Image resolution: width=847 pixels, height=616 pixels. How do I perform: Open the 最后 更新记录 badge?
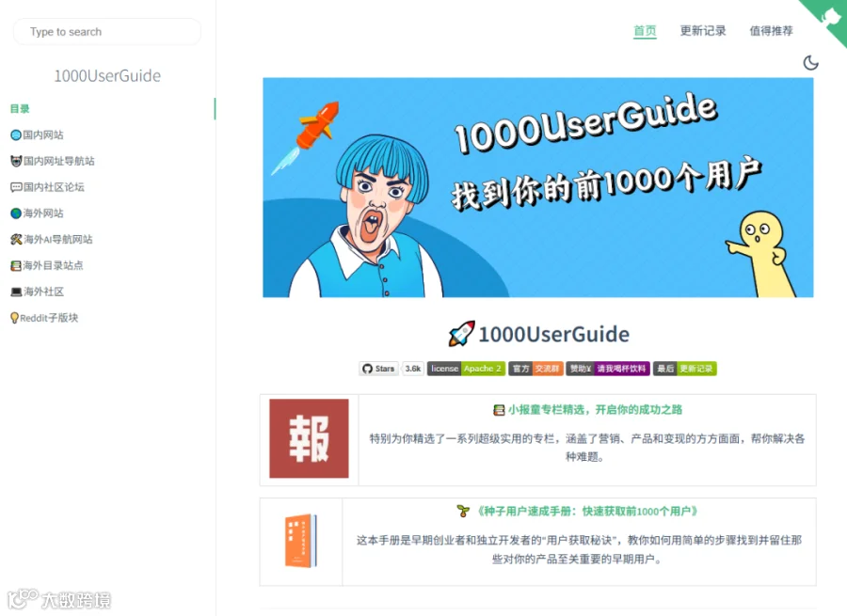[x=685, y=369]
